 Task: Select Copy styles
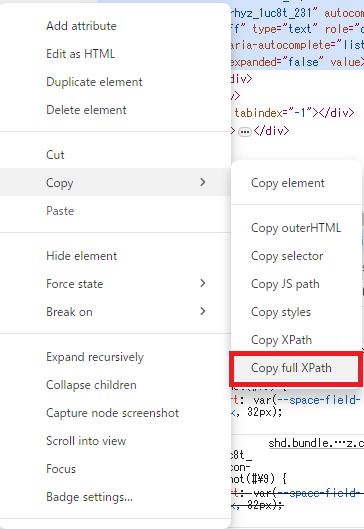[x=281, y=312]
